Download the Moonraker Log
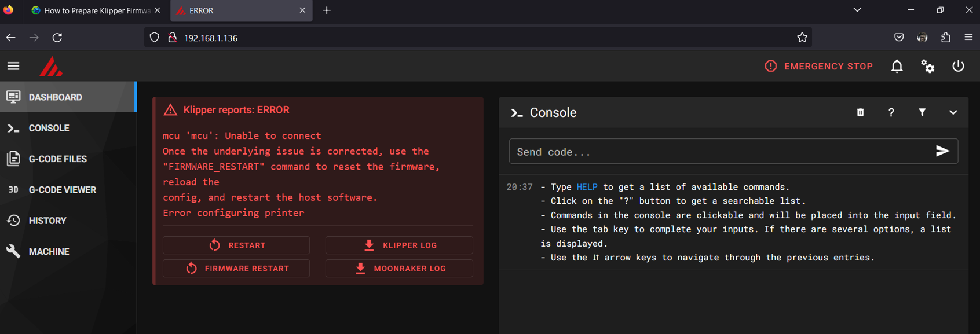980x334 pixels. pyautogui.click(x=399, y=269)
